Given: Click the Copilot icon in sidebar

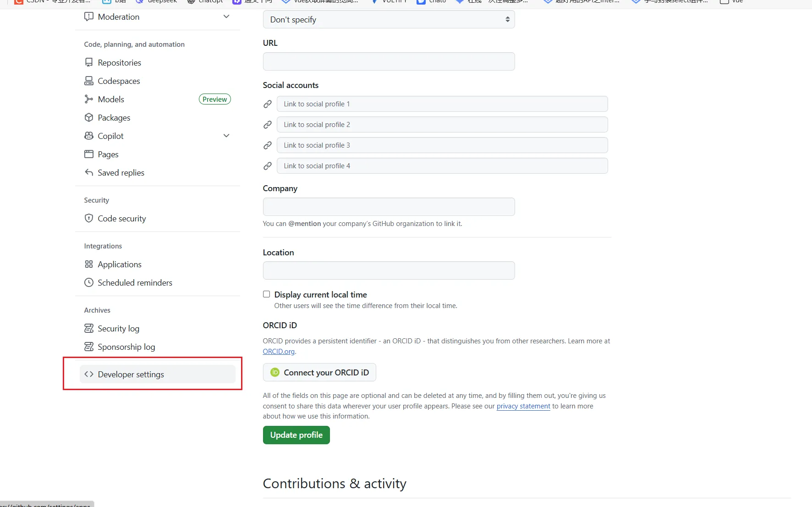Looking at the screenshot, I should (x=89, y=136).
